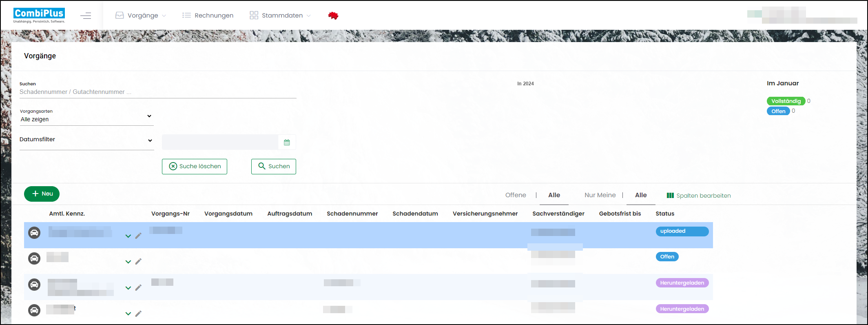868x325 pixels.
Task: Click the red map icon in the navbar
Action: (333, 16)
